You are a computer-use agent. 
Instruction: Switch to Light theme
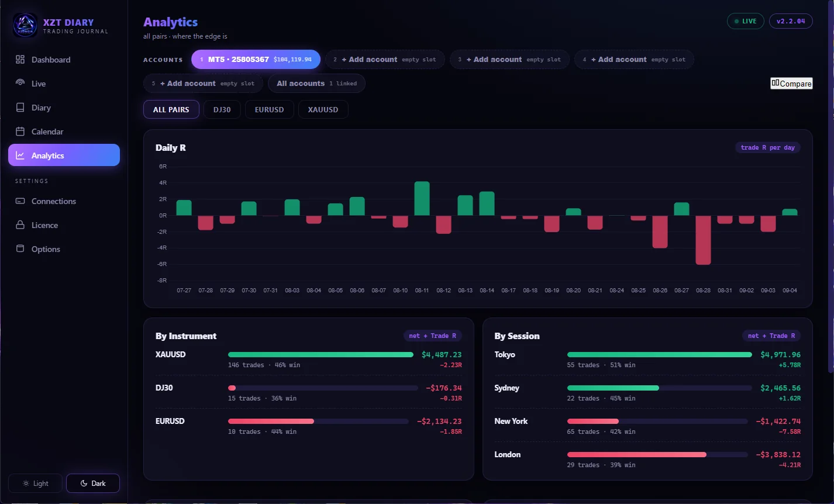point(35,484)
